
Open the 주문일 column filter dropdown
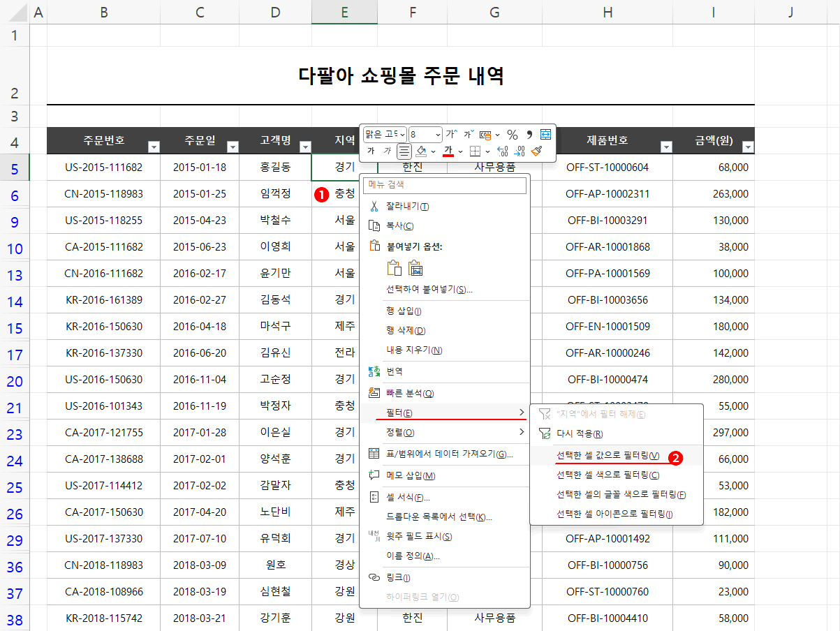[233, 147]
